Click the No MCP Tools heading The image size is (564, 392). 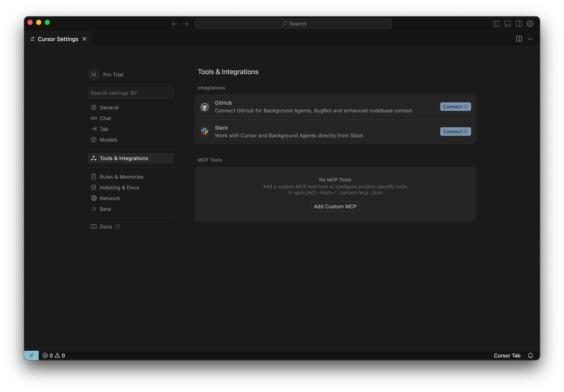point(335,180)
